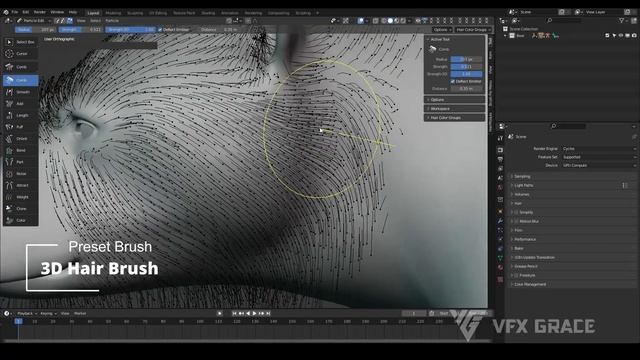Toggle render camera icon in outliner row
This screenshot has width=640, height=360.
(634, 36)
